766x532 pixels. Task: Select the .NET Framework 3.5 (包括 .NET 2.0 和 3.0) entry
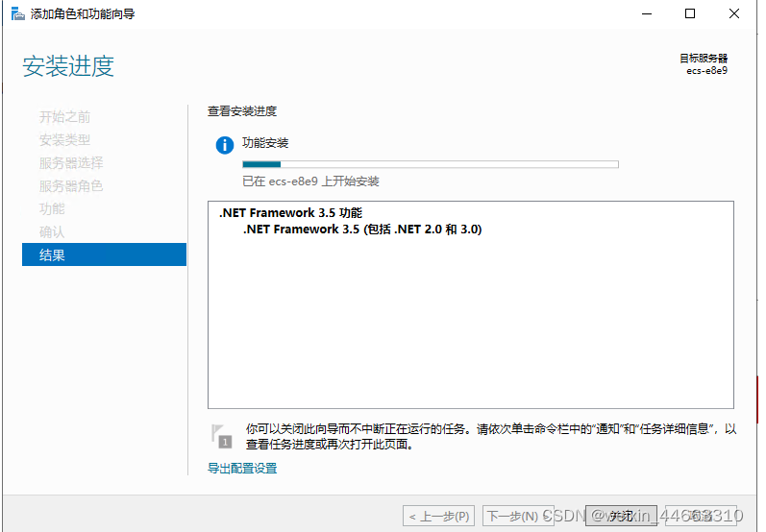362,230
